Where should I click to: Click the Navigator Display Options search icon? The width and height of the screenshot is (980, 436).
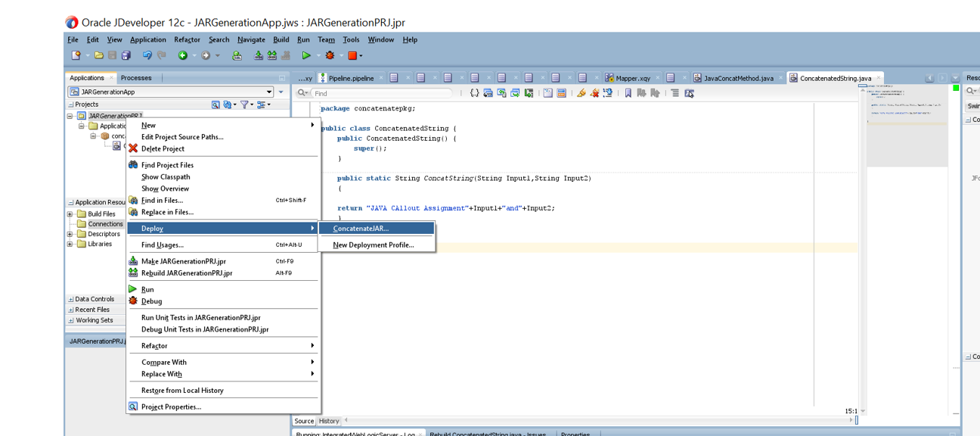coord(216,104)
